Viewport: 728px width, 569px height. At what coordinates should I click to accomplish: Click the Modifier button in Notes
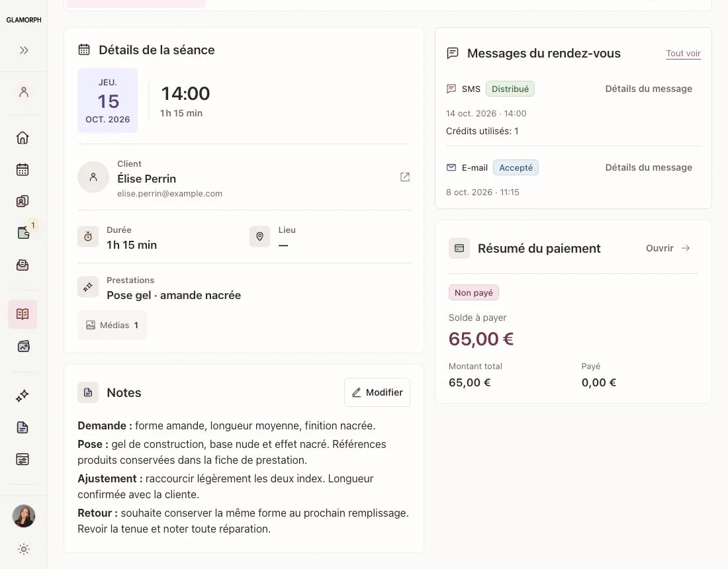[x=377, y=392]
